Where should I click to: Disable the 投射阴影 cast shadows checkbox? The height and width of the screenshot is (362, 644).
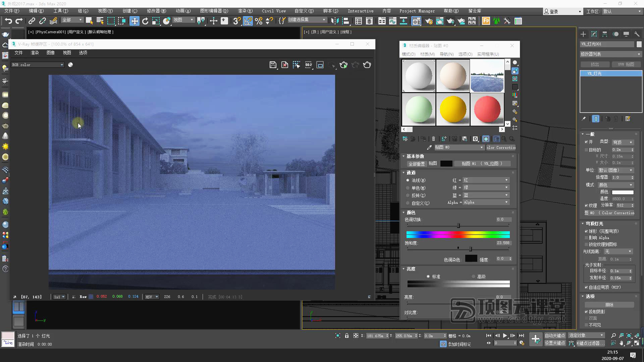click(586, 312)
